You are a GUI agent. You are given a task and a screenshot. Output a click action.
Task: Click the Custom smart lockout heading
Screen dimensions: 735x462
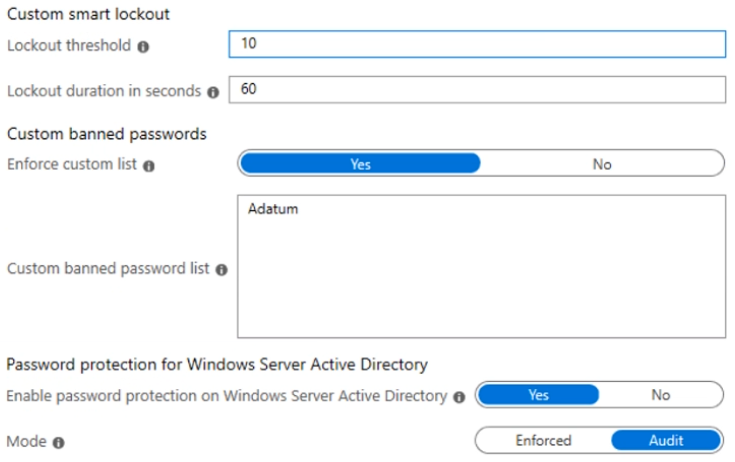[88, 15]
